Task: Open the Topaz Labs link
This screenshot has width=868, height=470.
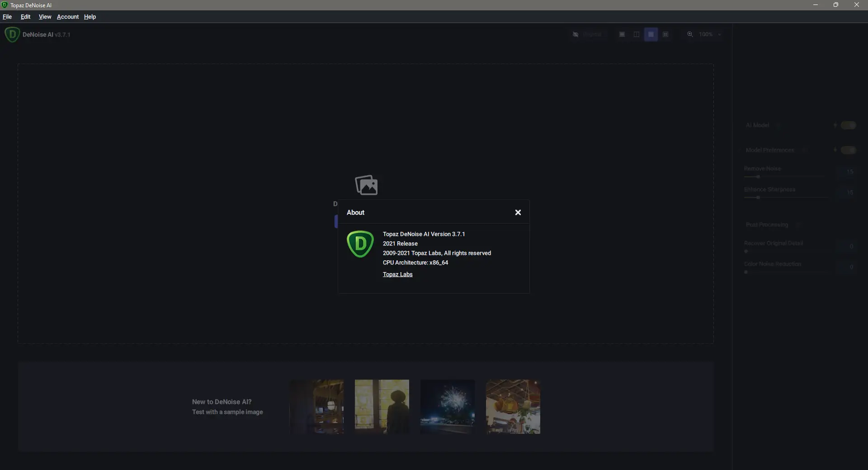Action: click(397, 274)
